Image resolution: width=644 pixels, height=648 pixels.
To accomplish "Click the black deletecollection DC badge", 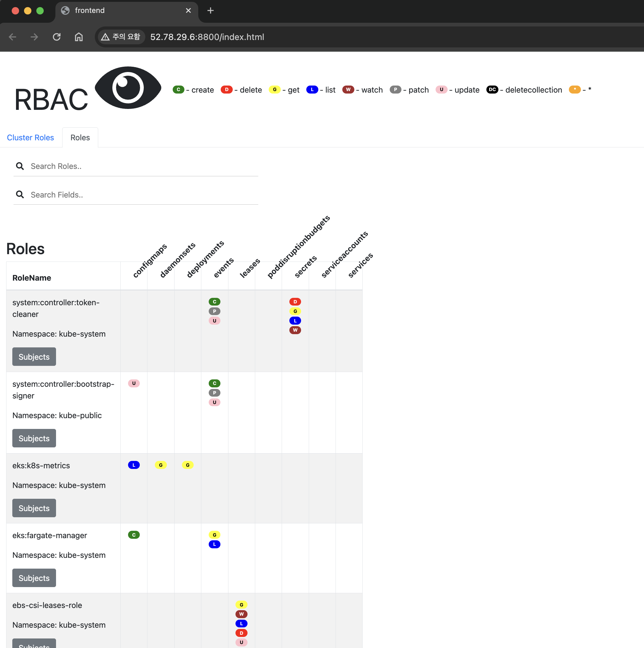I will pyautogui.click(x=492, y=90).
